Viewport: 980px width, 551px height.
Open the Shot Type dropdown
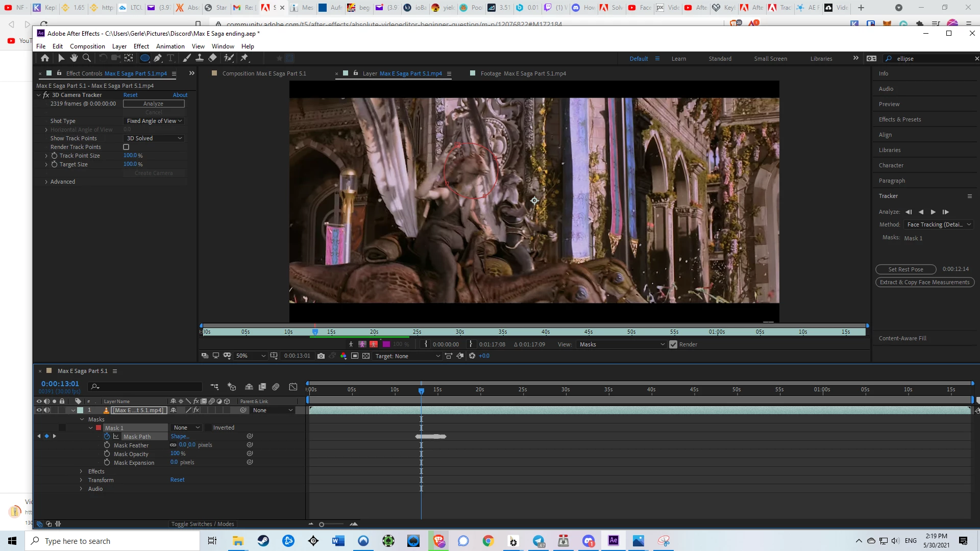point(154,121)
